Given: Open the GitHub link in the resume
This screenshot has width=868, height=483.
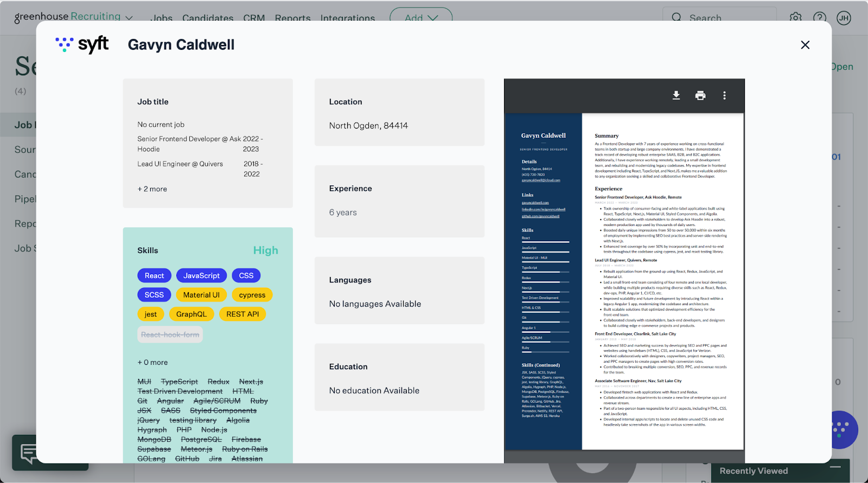Looking at the screenshot, I should click(540, 216).
